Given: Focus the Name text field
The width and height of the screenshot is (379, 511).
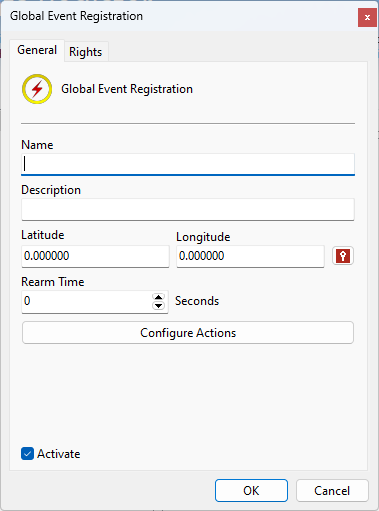Looking at the screenshot, I should (x=188, y=164).
